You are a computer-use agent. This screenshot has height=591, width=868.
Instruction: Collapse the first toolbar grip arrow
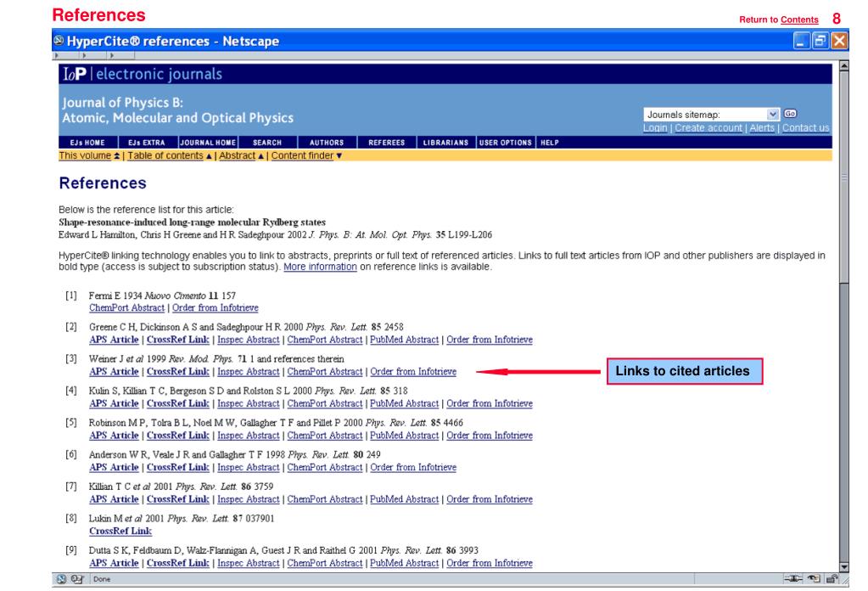(57, 55)
